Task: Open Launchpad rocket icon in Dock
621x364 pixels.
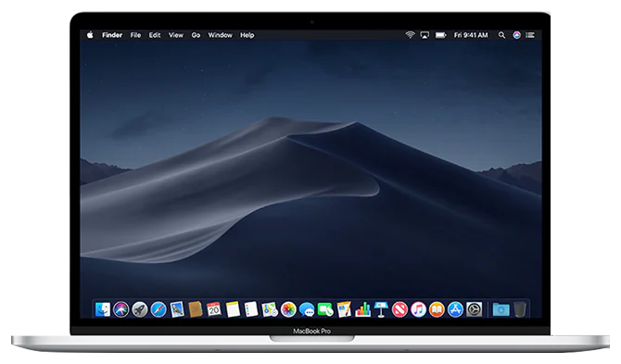Action: point(140,309)
